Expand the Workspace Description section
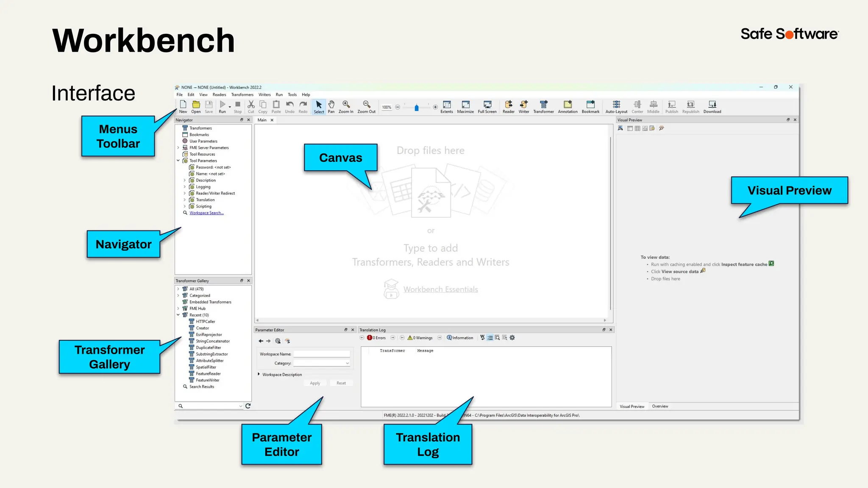 [x=259, y=374]
